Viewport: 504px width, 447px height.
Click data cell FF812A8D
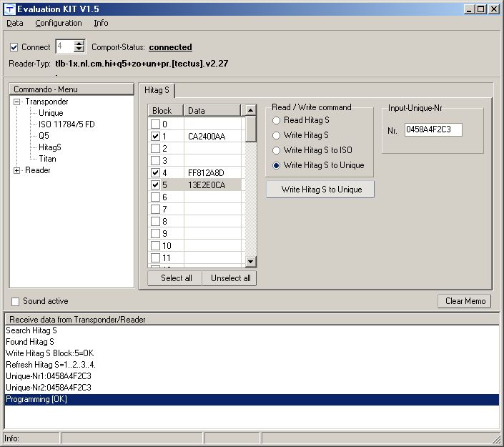[x=212, y=172]
